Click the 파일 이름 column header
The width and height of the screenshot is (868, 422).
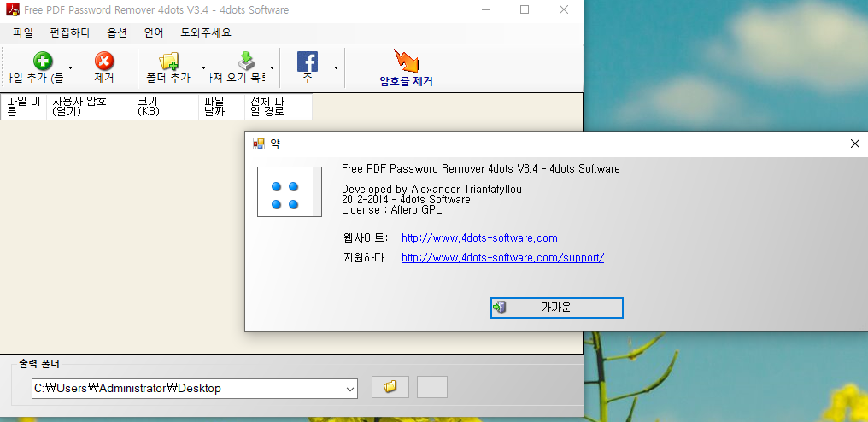pos(24,106)
